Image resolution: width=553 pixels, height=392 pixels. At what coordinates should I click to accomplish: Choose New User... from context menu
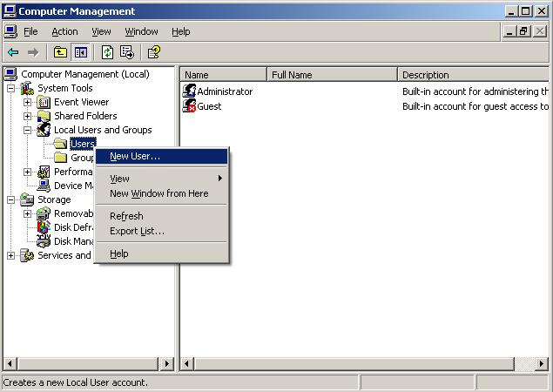point(161,156)
